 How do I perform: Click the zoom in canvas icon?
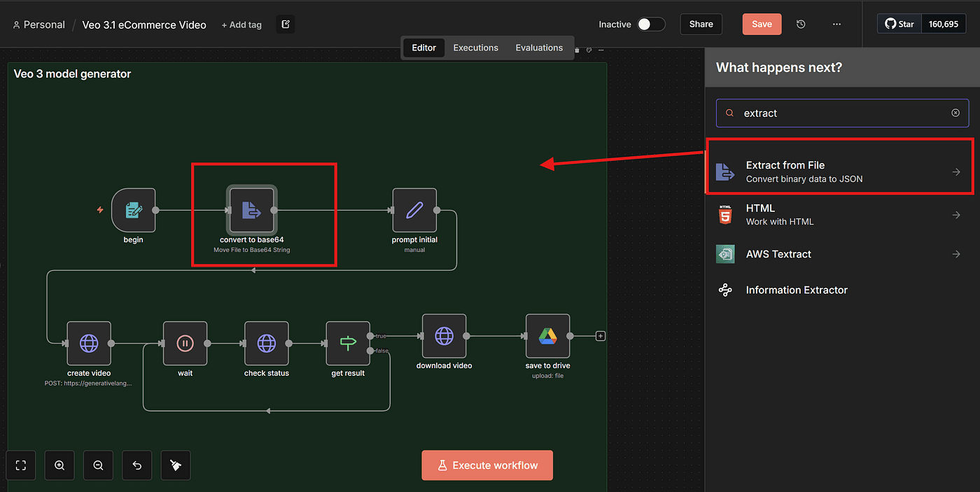tap(59, 465)
